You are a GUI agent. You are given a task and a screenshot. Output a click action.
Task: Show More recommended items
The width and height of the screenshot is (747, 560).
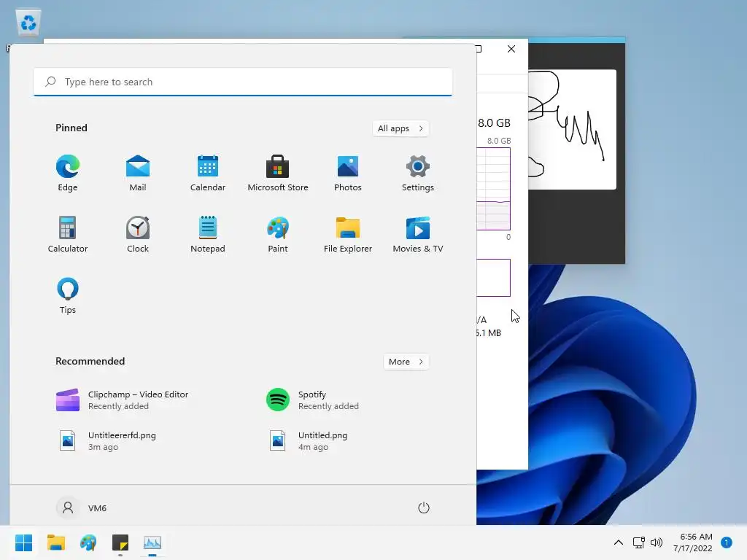click(406, 362)
